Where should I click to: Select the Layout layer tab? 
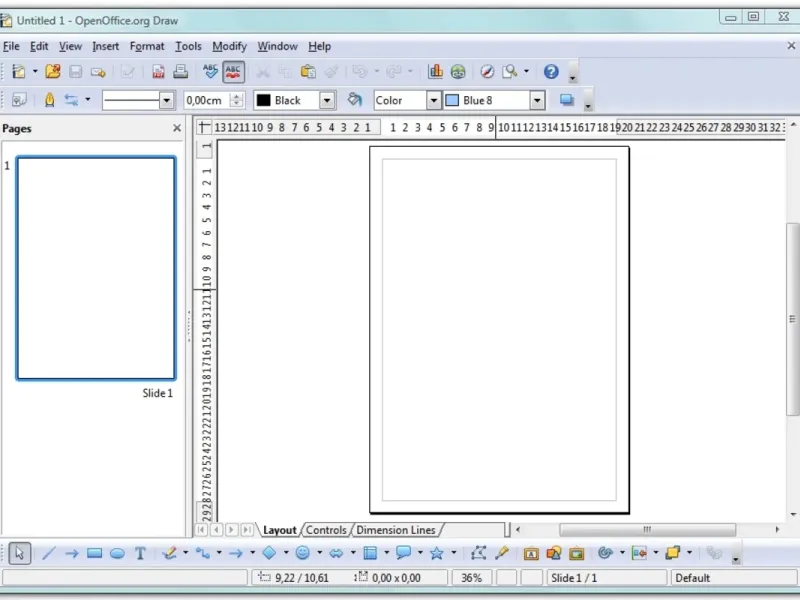pyautogui.click(x=280, y=530)
